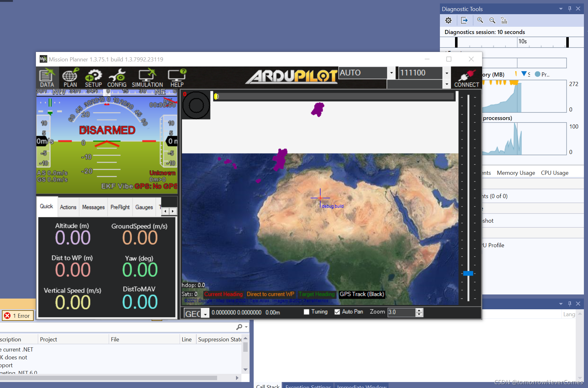
Task: Switch to the PreFlight tab
Action: click(x=120, y=207)
